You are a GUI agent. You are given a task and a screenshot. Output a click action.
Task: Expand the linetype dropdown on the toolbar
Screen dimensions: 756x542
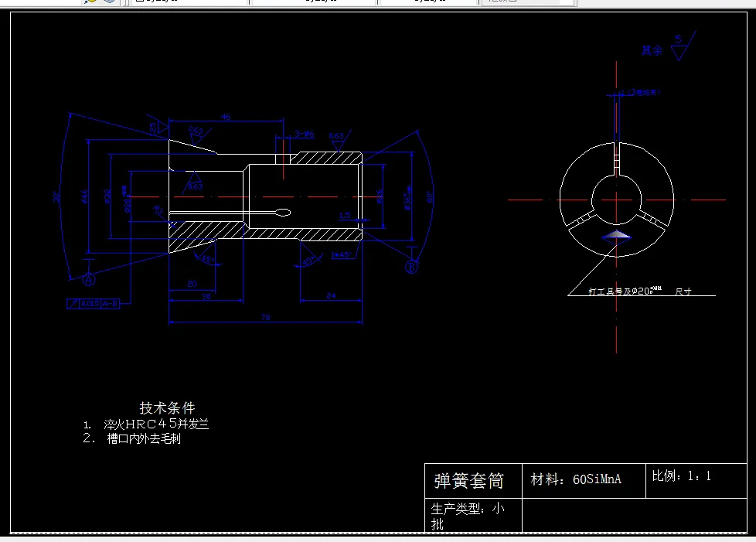point(429,3)
